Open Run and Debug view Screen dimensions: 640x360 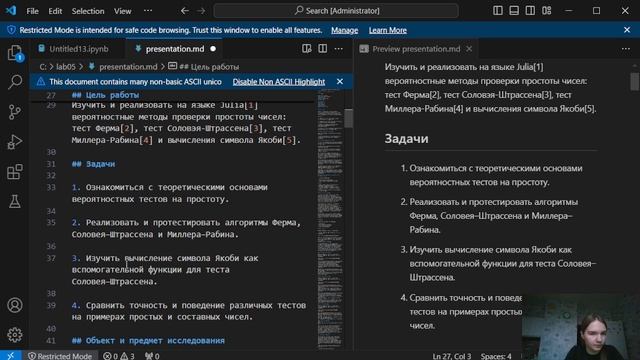[15, 142]
